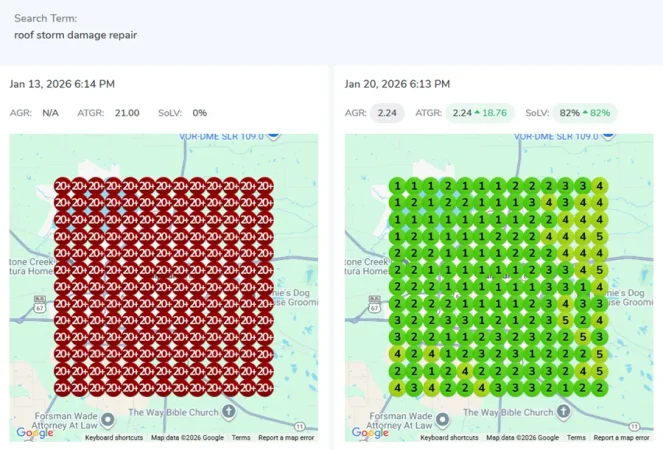Open Terms link on the right map

pyautogui.click(x=576, y=438)
